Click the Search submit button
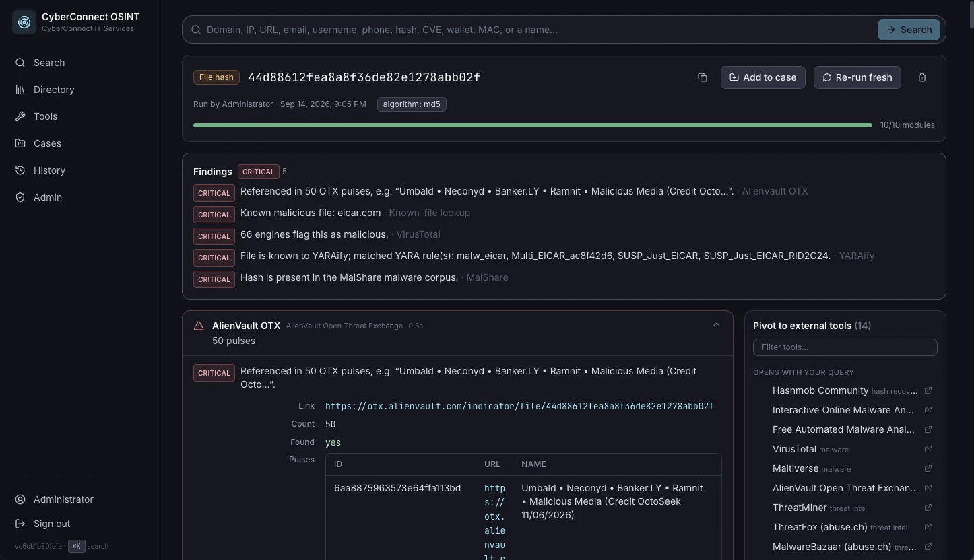 point(909,30)
